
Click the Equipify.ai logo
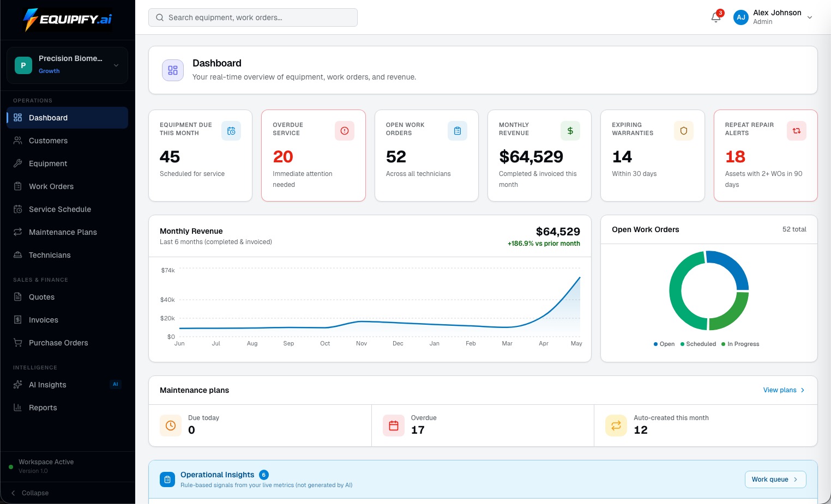[68, 20]
